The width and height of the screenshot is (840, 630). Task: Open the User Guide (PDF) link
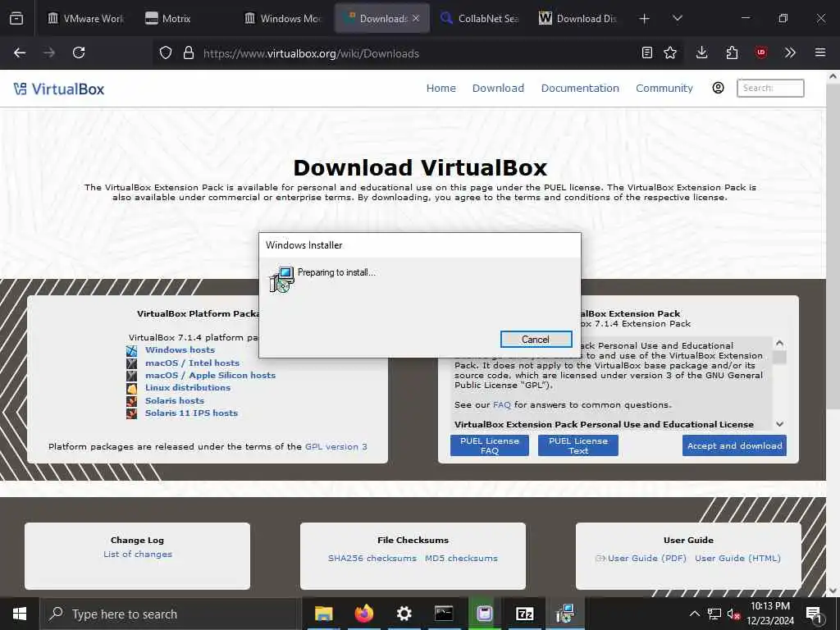(647, 558)
